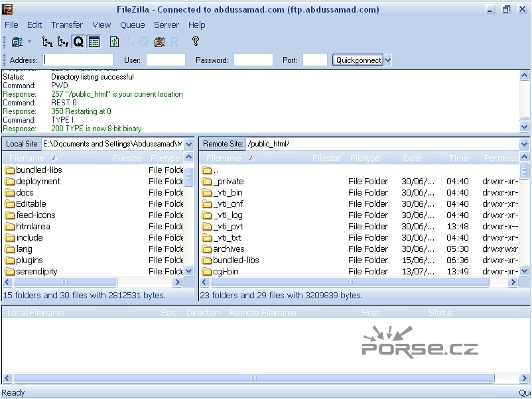Open the Server menu
532x399 pixels.
[x=166, y=25]
